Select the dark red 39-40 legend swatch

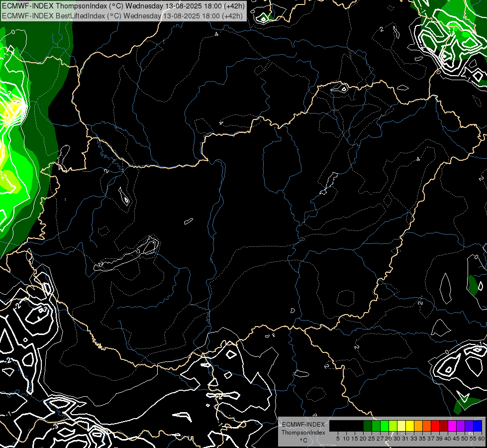pyautogui.click(x=444, y=426)
